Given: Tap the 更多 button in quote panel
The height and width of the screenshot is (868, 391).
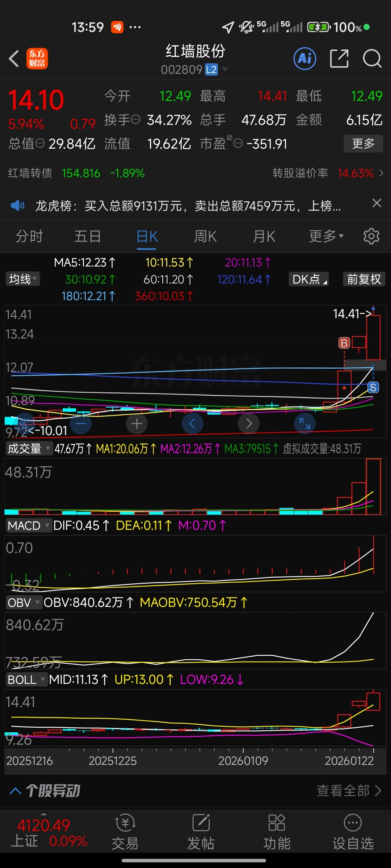Looking at the screenshot, I should [363, 143].
